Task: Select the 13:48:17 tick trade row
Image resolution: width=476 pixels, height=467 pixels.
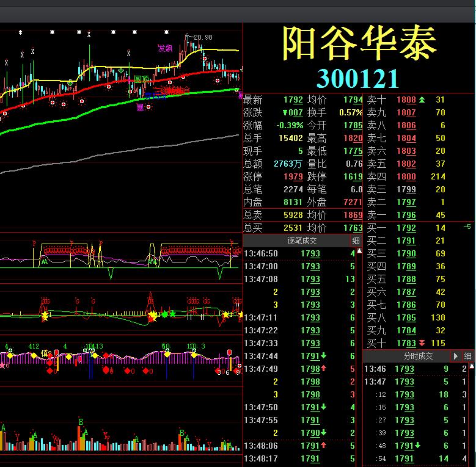Action: (299, 458)
